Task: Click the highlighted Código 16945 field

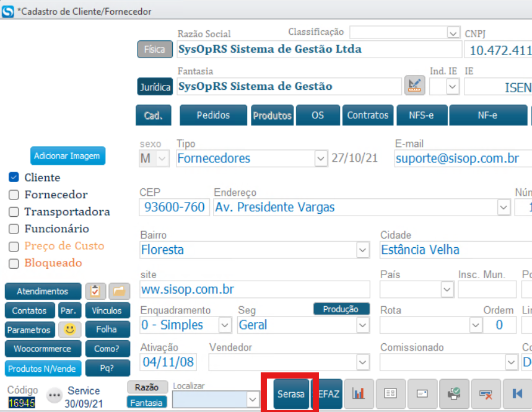Action: point(22,403)
